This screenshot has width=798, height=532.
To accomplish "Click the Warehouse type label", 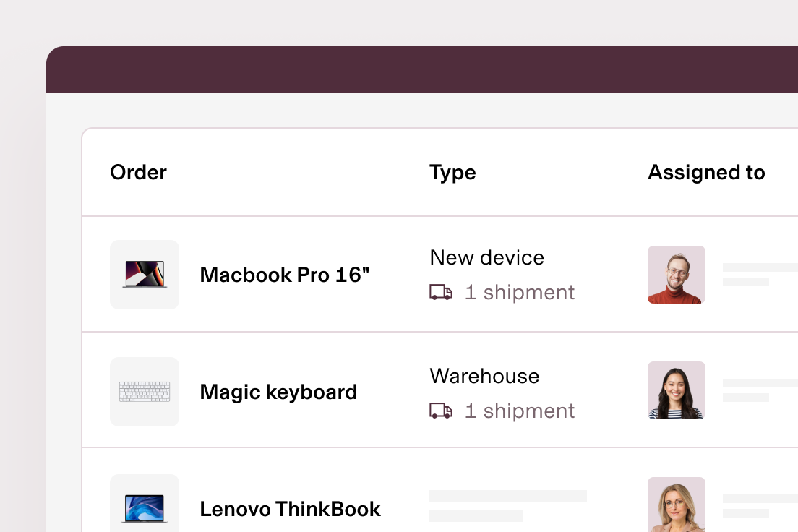I will [484, 376].
